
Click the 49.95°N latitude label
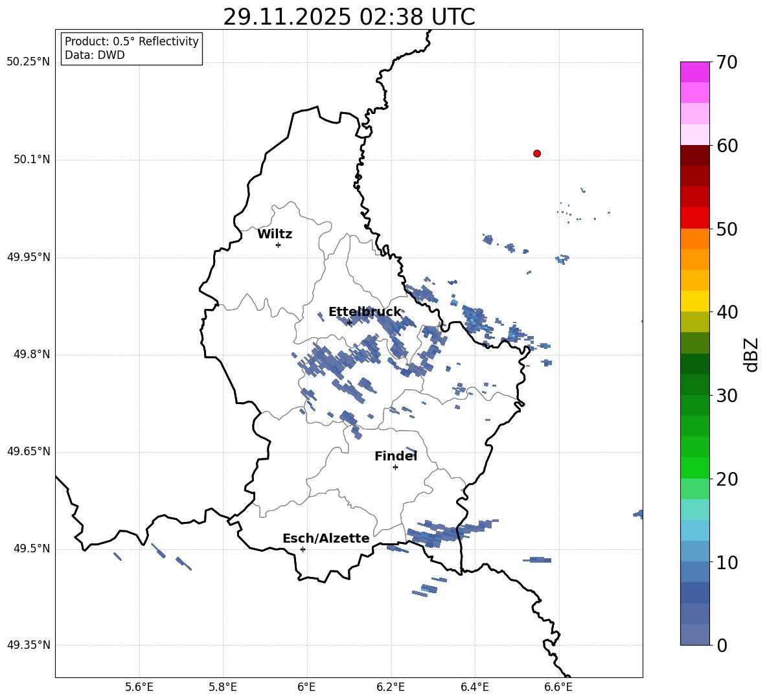[29, 257]
